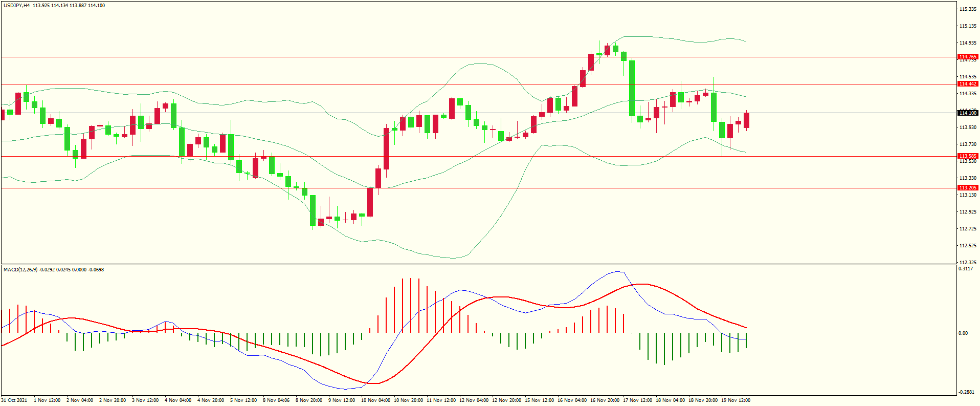The height and width of the screenshot is (406, 980).
Task: Select the red 114.442 price level tag
Action: [x=968, y=84]
